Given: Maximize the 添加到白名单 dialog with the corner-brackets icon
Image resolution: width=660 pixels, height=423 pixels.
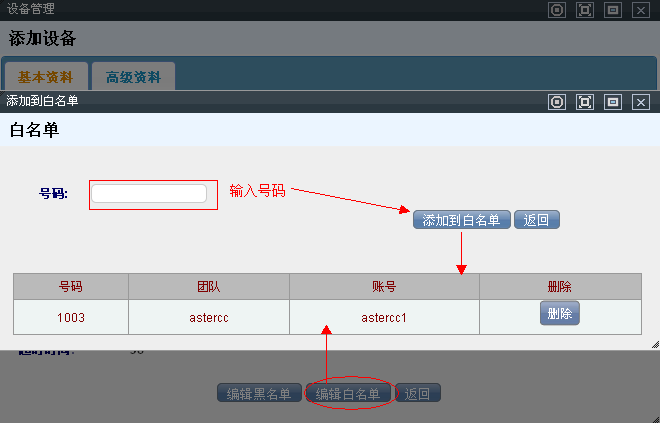Looking at the screenshot, I should [x=586, y=101].
